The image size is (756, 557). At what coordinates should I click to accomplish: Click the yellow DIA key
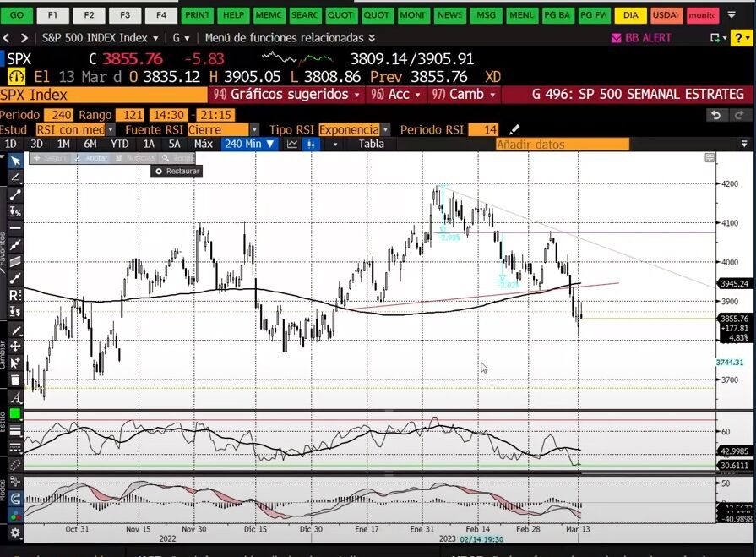(631, 15)
